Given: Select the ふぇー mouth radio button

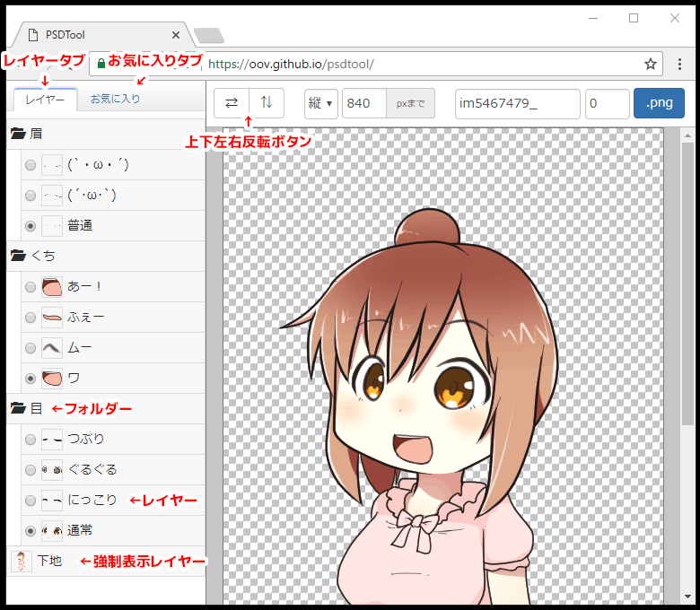Looking at the screenshot, I should point(31,317).
